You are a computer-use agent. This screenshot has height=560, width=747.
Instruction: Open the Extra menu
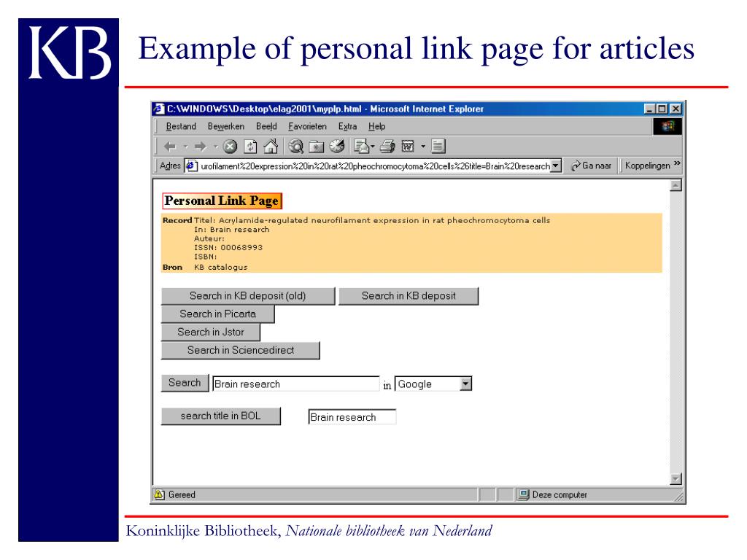[x=347, y=126]
